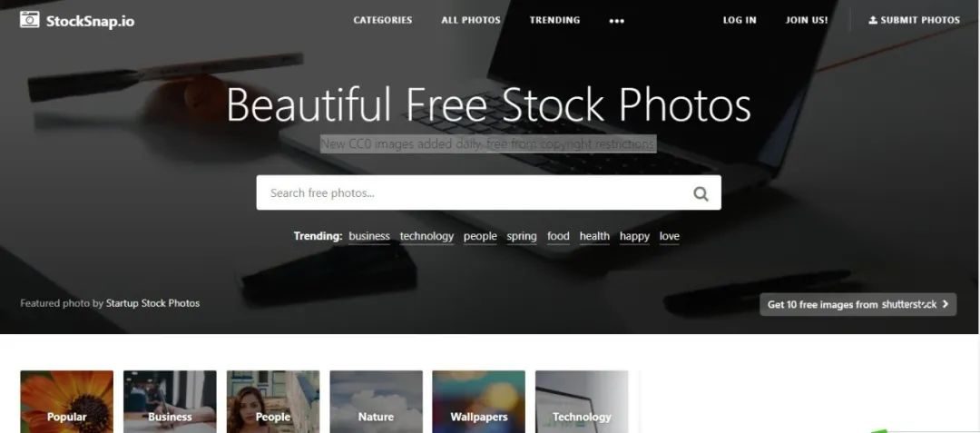Open the Wallpapers category thumbnail
The height and width of the screenshot is (433, 980).
(479, 402)
